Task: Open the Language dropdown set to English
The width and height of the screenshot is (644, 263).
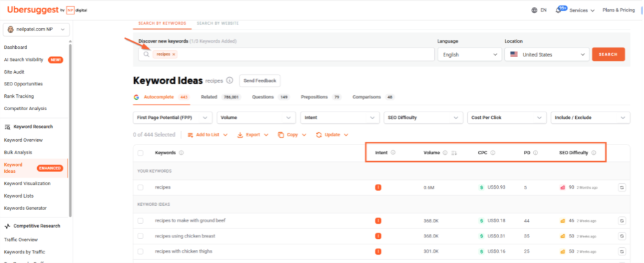Action: pyautogui.click(x=469, y=54)
